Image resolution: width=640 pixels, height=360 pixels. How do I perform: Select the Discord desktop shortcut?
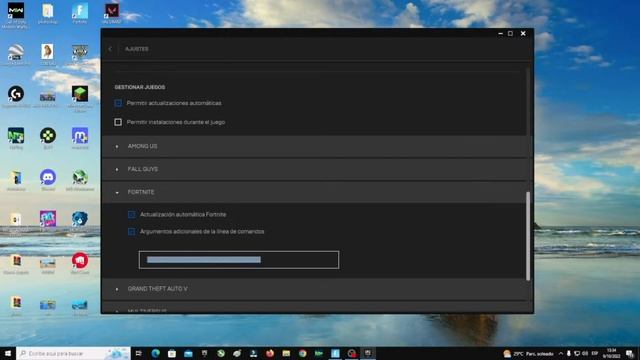(x=48, y=177)
